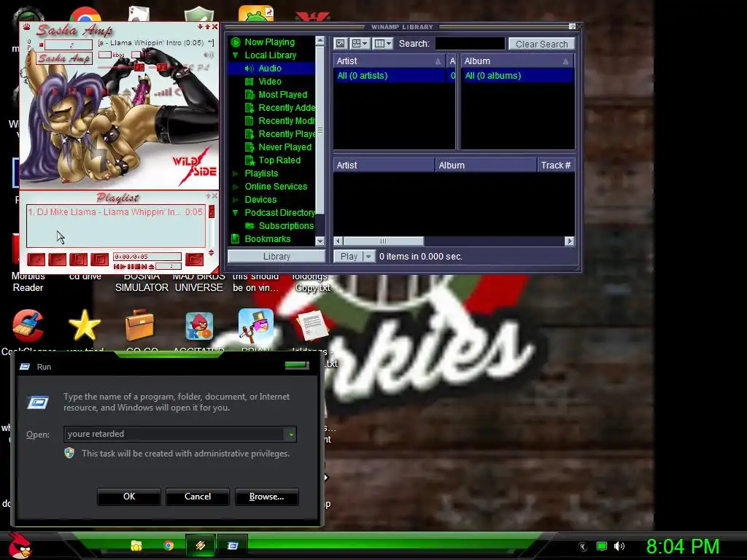Screen dimensions: 747x560
Task: Select Audio under Local Library
Action: [x=270, y=69]
